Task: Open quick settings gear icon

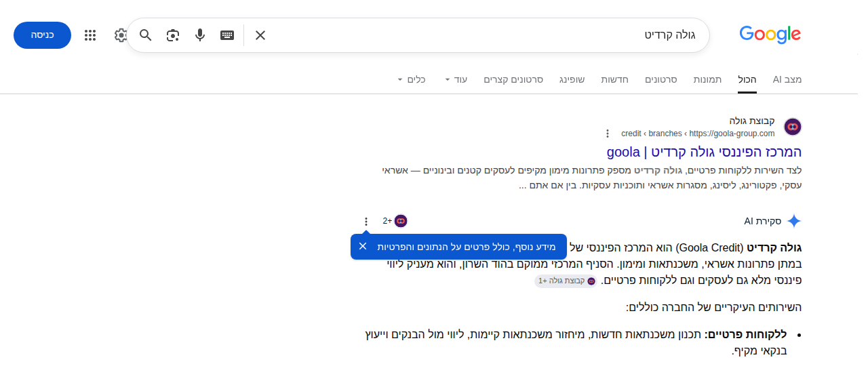Action: pos(121,35)
